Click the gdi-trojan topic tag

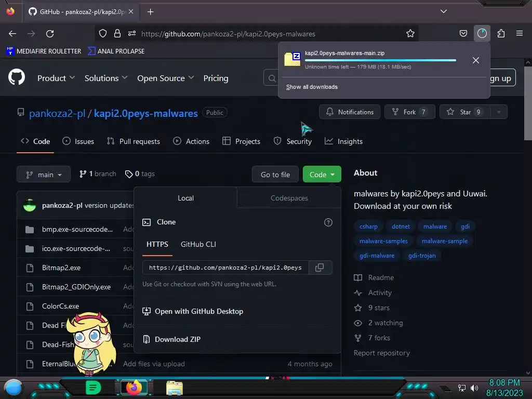422,256
